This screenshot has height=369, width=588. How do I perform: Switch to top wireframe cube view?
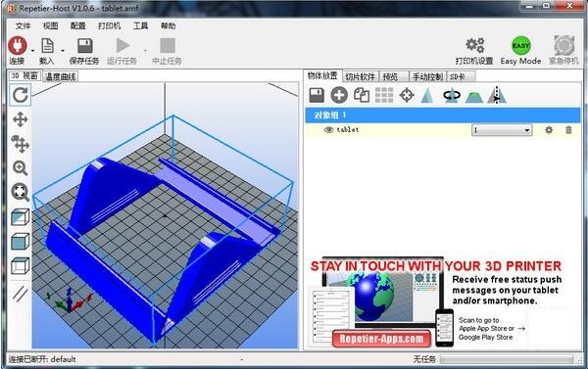tap(21, 266)
